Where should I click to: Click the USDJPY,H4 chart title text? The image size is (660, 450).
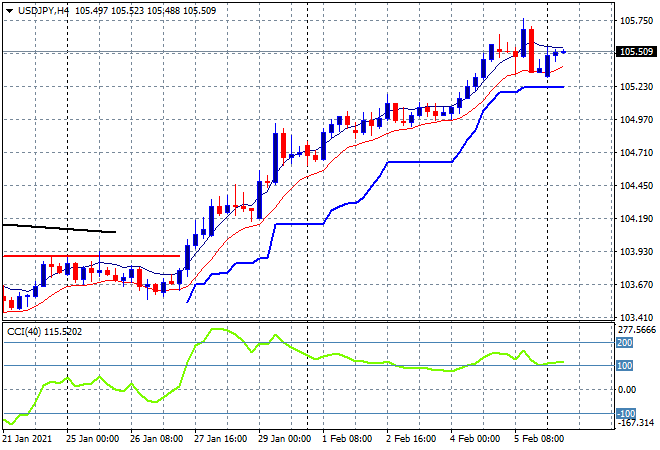point(43,11)
